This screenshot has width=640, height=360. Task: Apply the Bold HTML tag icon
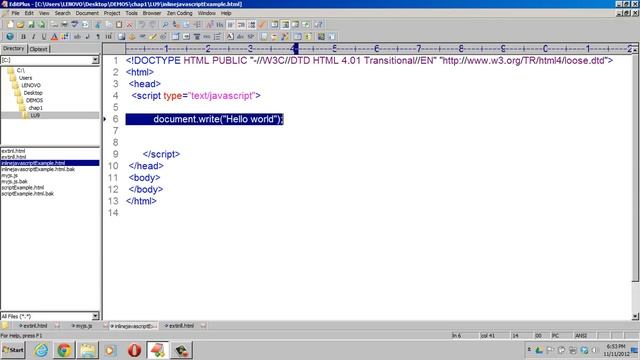(23, 37)
